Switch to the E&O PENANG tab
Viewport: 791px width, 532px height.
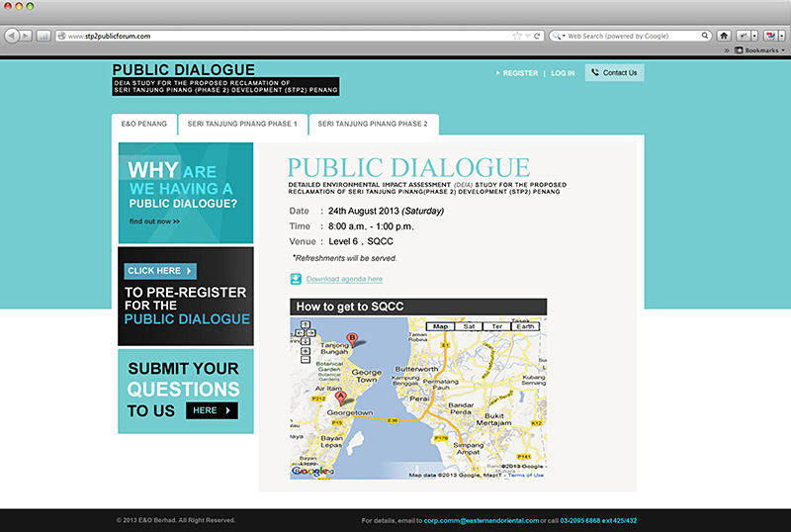pyautogui.click(x=143, y=125)
